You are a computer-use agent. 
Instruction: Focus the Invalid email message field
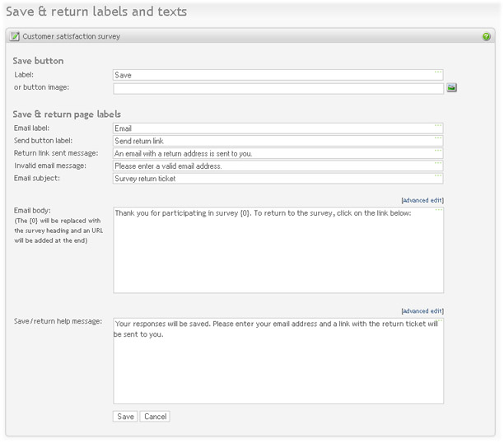pyautogui.click(x=278, y=166)
